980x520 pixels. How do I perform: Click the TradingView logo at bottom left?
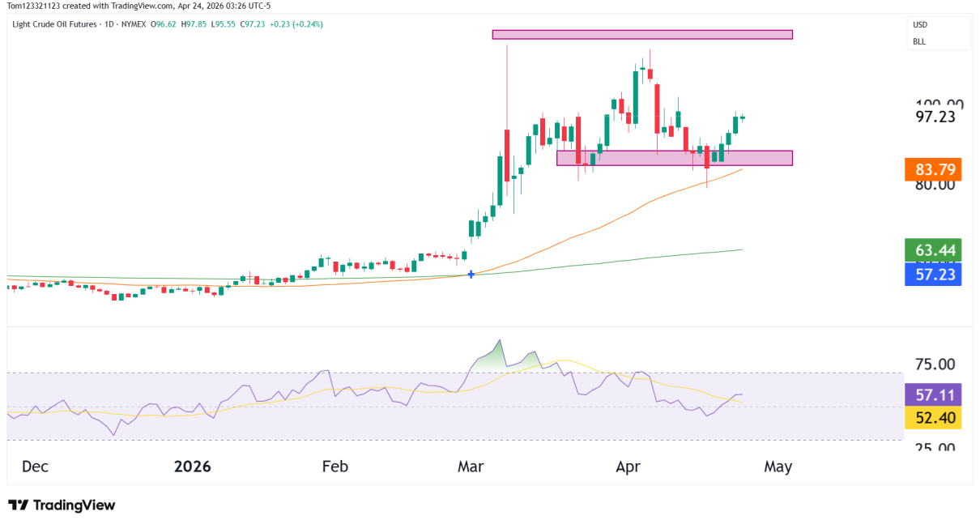(61, 505)
